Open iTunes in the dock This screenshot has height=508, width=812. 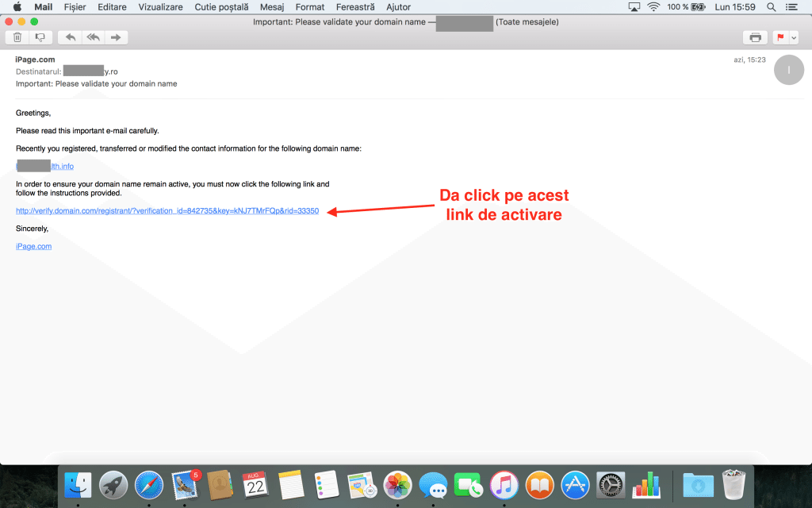coord(504,485)
